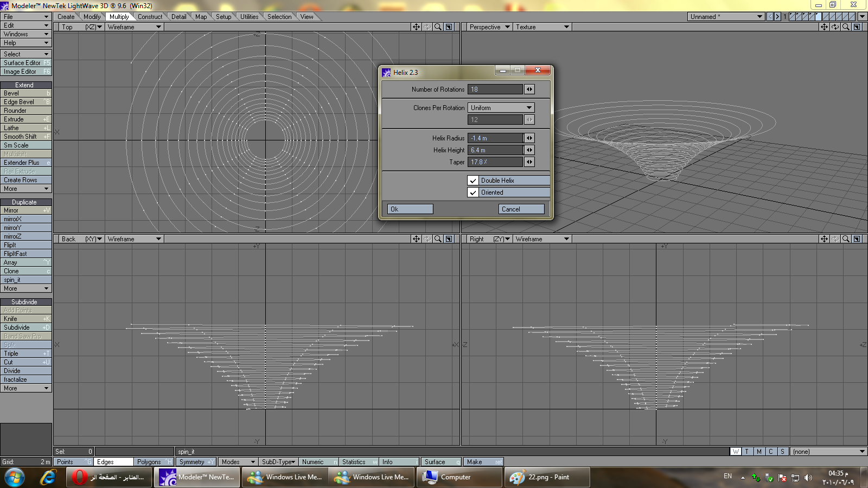This screenshot has width=868, height=488.
Task: Go to the next layer bank arrow
Action: click(777, 17)
